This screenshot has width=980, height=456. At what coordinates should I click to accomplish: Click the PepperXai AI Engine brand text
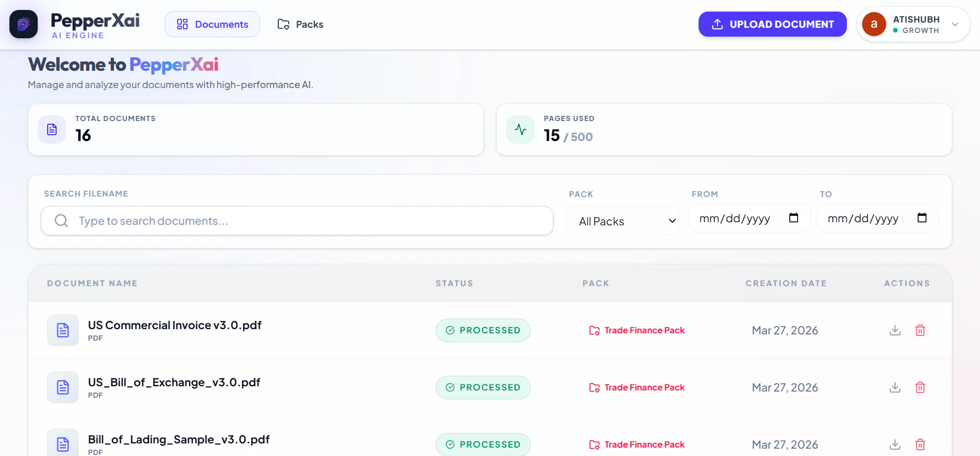pyautogui.click(x=95, y=25)
